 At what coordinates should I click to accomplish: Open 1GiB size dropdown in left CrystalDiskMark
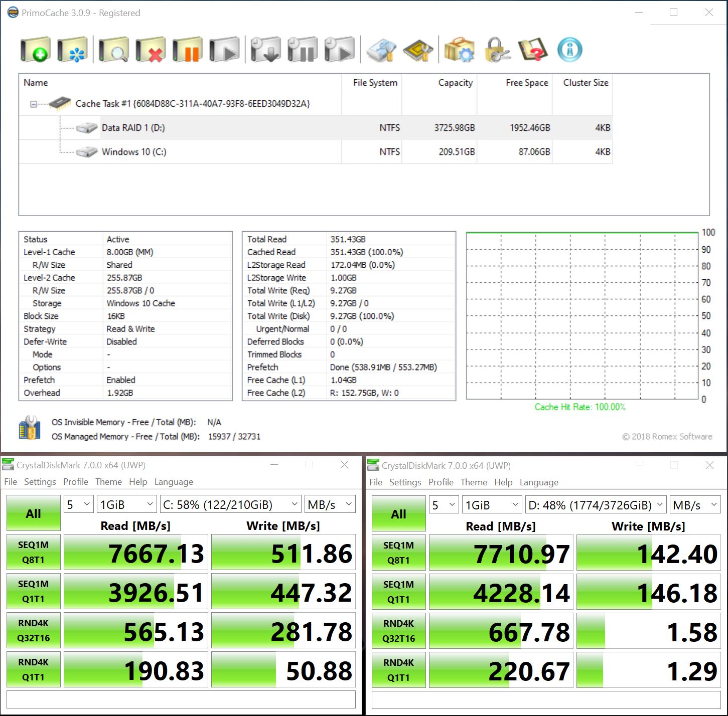(127, 504)
